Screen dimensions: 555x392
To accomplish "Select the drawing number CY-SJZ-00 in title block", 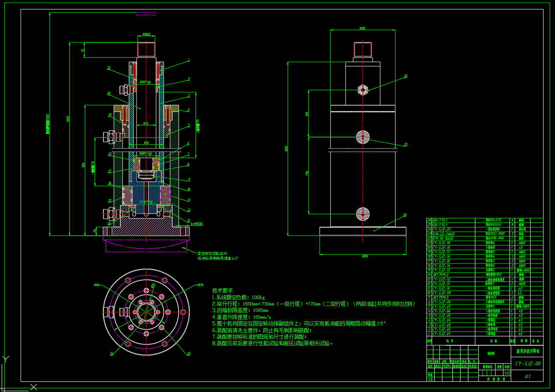I will tap(528, 364).
